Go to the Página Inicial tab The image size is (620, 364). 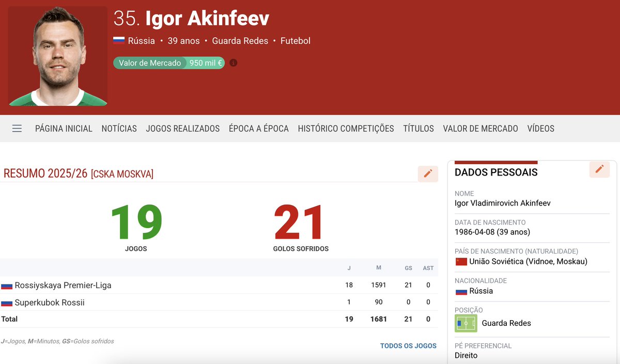(x=64, y=129)
